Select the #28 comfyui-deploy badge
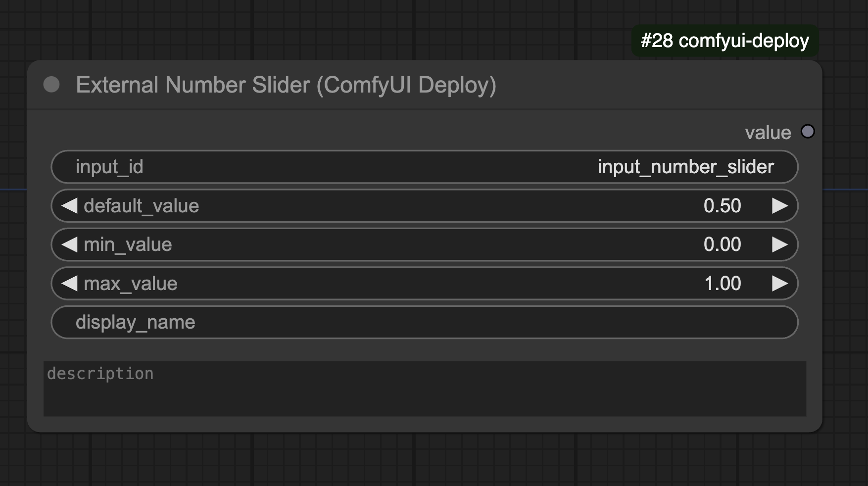Viewport: 868px width, 486px height. (x=723, y=41)
